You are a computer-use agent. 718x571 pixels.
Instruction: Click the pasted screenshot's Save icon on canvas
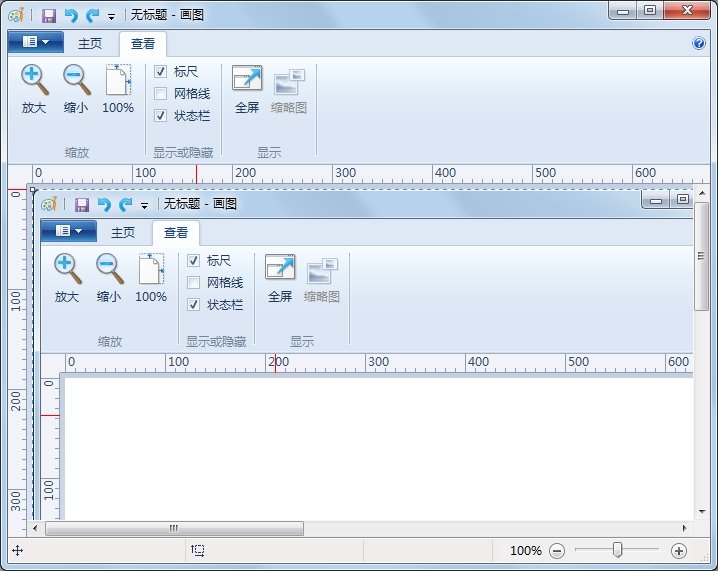[82, 205]
